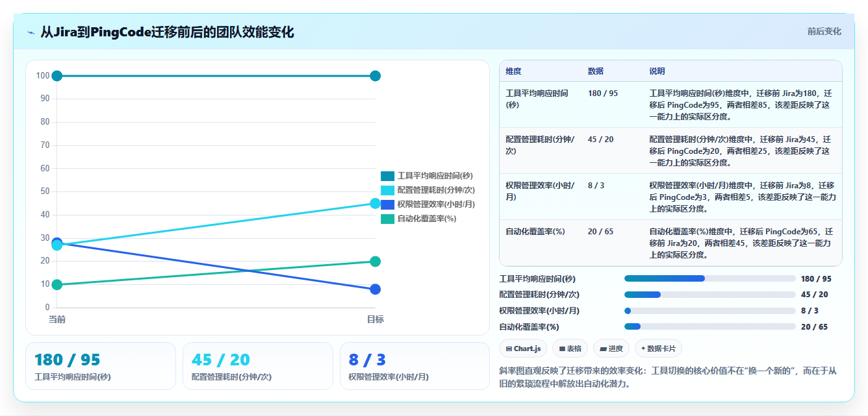
Task: Click the 目标 x-axis label
Action: [375, 319]
